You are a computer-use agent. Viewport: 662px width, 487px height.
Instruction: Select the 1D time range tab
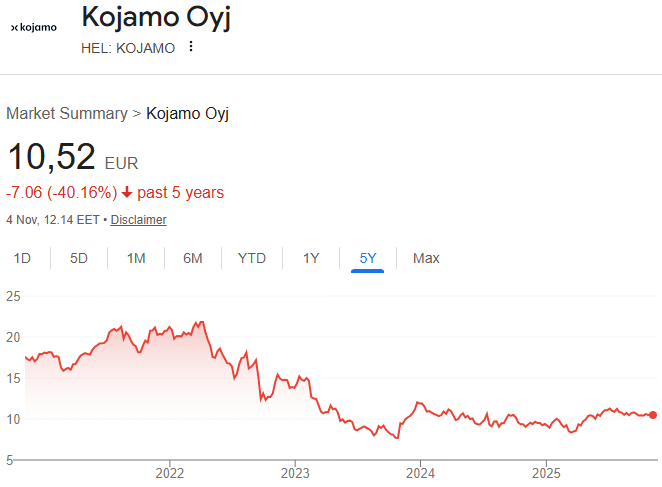click(x=22, y=258)
